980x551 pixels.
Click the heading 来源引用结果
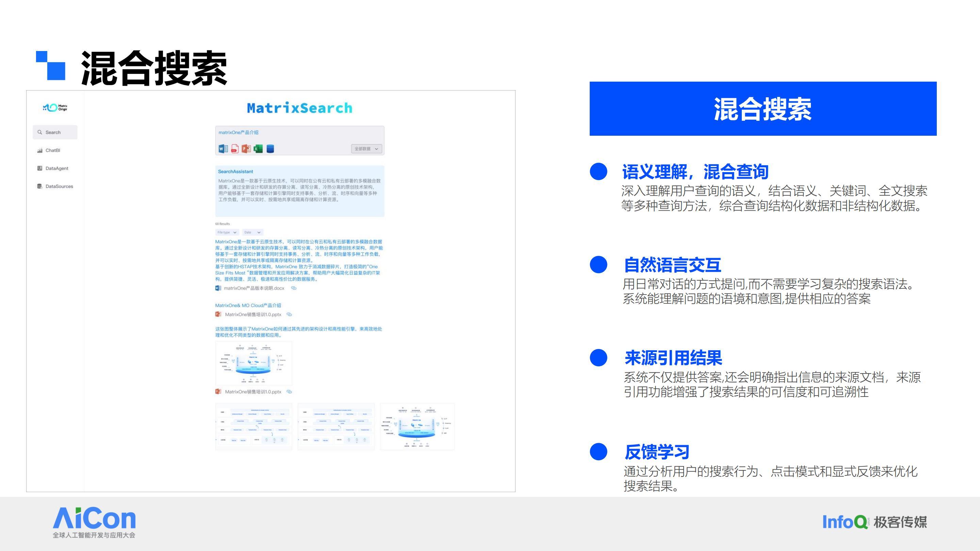click(673, 358)
